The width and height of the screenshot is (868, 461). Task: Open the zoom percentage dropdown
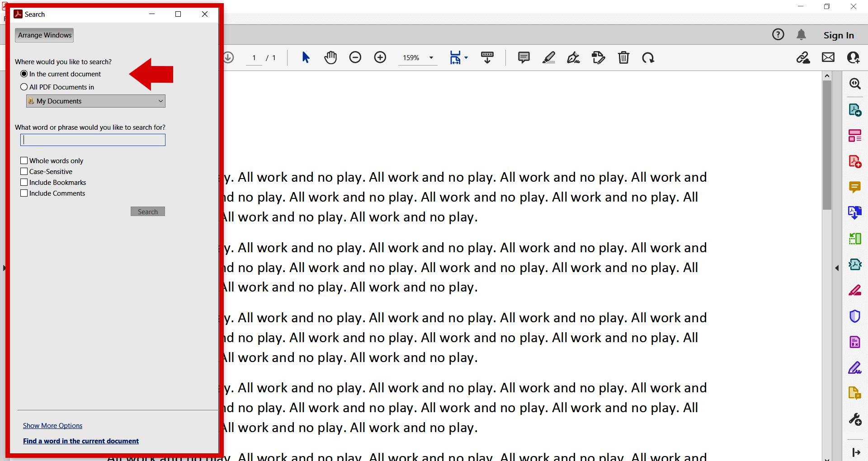point(431,57)
